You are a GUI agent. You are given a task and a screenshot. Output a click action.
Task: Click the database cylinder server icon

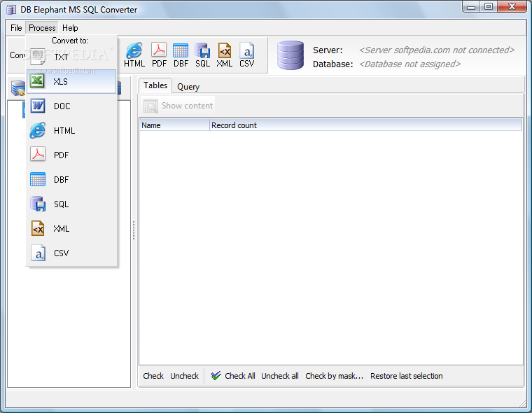point(290,55)
